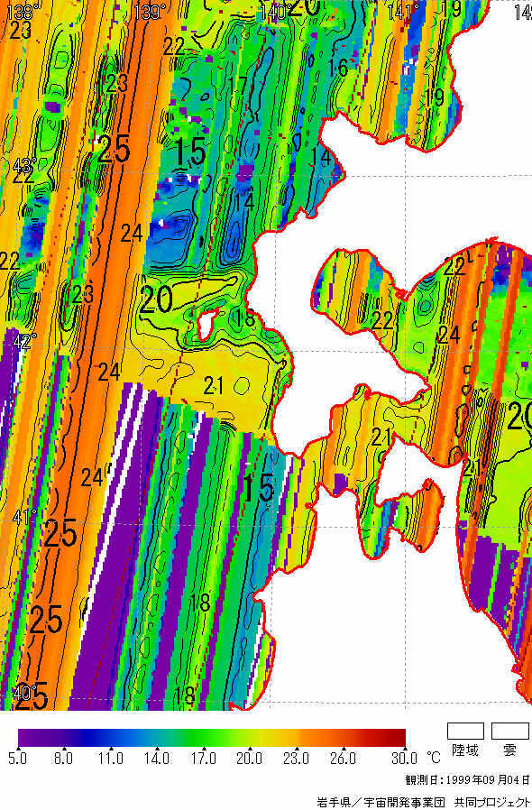This screenshot has width=532, height=810.
Task: Click the small white island outlined in red
Action: (206, 324)
